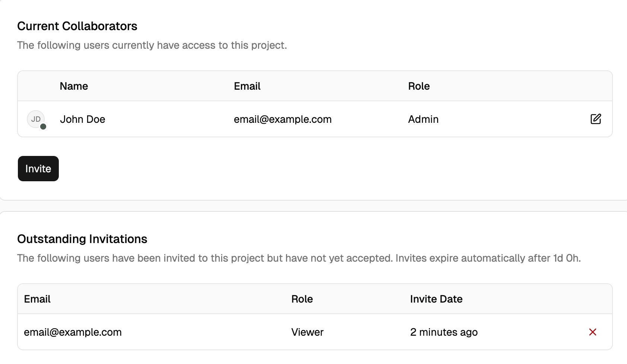Image resolution: width=627 pixels, height=364 pixels.
Task: Revoke the Viewer invitation via its delete icon
Action: click(593, 332)
